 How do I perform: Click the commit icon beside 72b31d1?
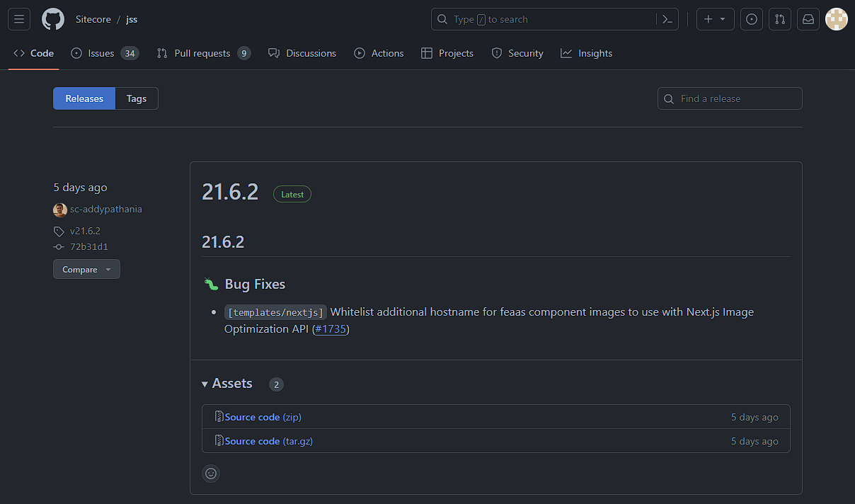point(59,246)
